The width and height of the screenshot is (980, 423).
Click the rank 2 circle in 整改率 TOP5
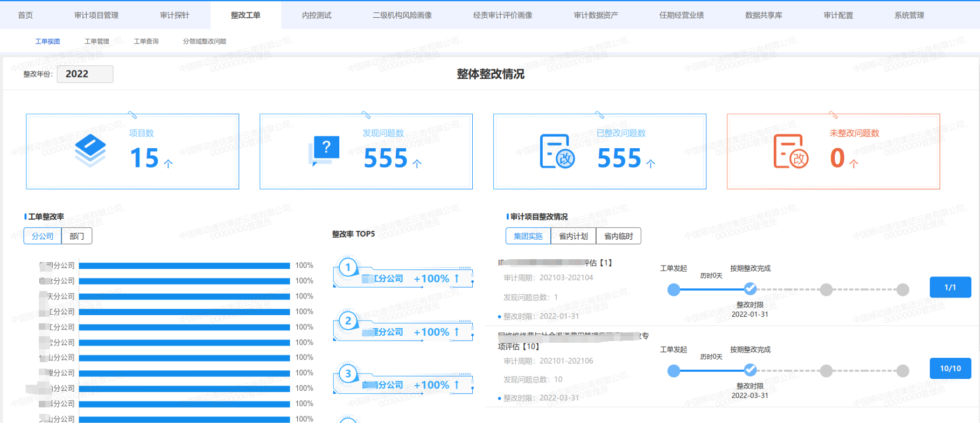(x=348, y=321)
